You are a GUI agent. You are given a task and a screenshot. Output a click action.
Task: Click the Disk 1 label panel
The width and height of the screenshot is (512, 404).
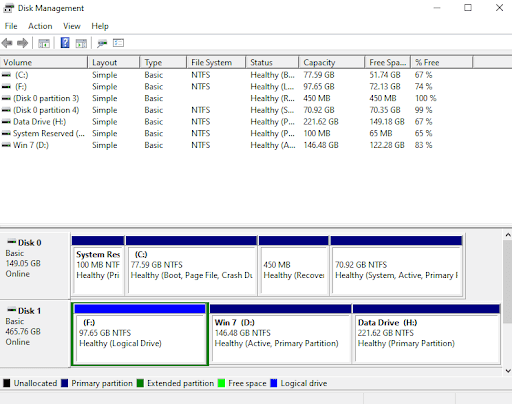35,333
